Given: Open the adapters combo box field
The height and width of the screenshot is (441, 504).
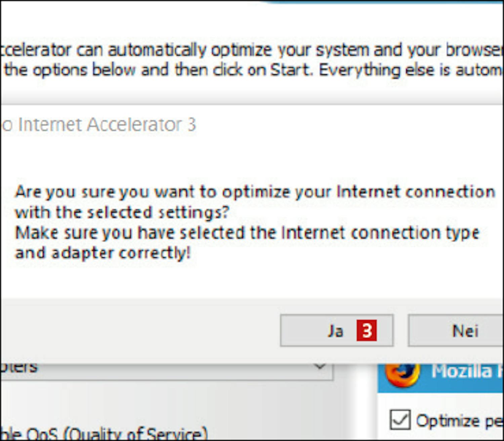Looking at the screenshot, I should coord(161,369).
